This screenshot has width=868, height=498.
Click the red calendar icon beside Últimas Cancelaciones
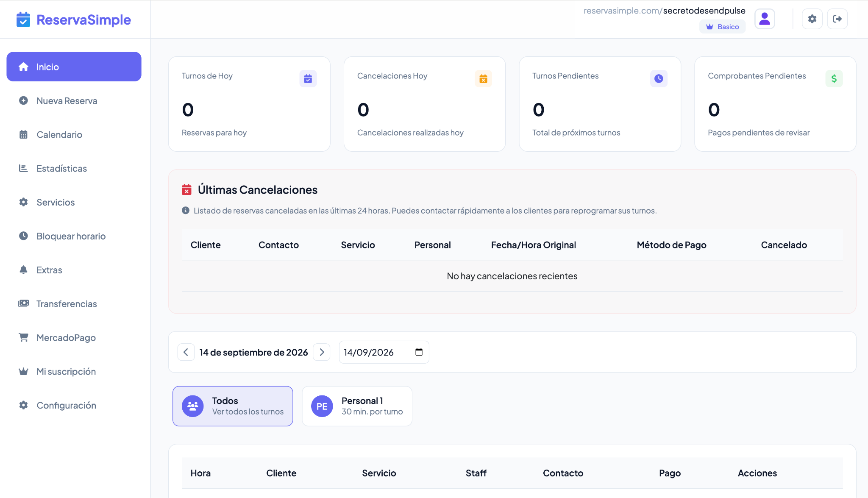coord(186,189)
